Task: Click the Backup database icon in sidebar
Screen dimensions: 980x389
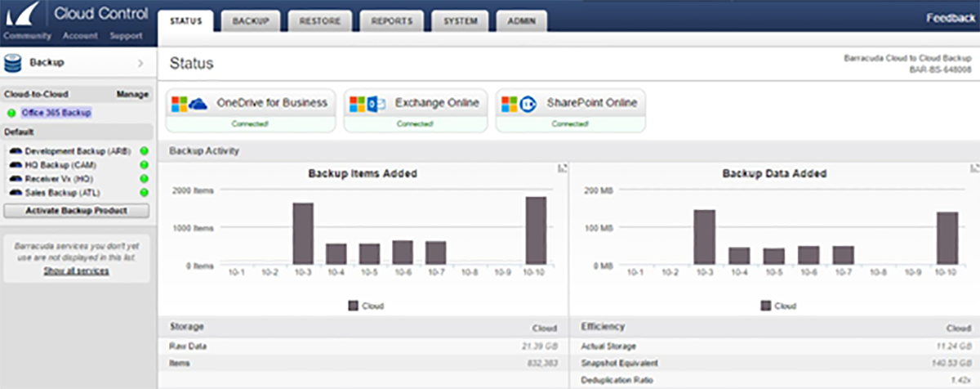Action: pos(13,63)
